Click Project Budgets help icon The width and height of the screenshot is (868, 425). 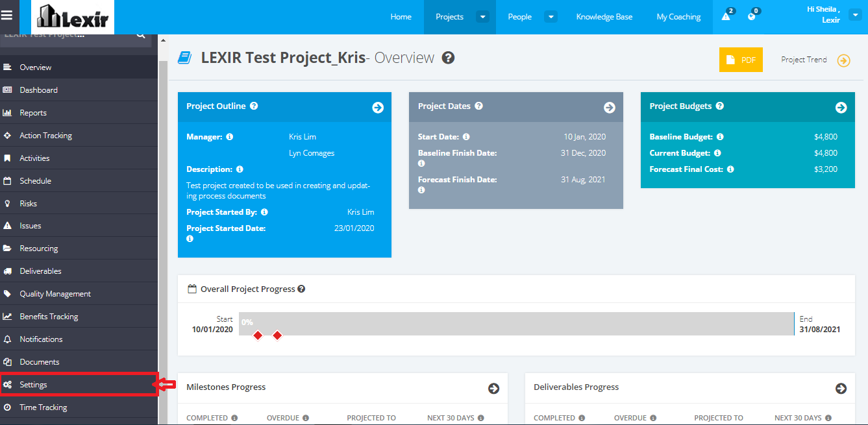[719, 106]
